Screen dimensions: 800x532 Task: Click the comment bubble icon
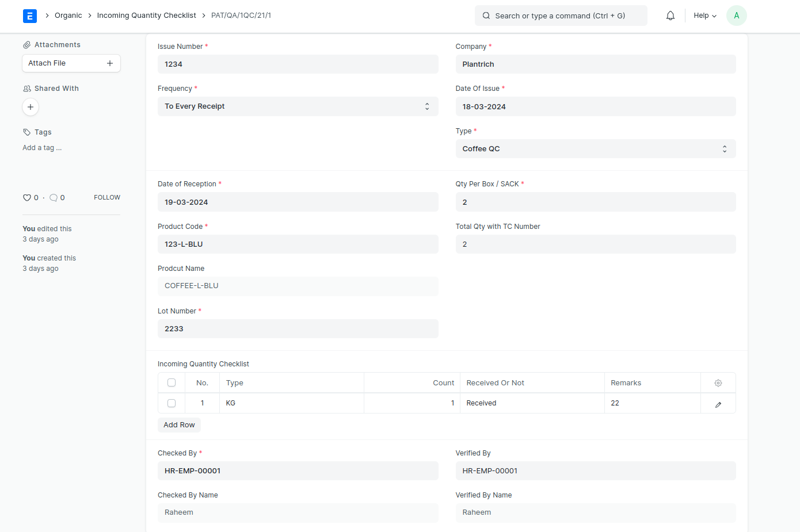pyautogui.click(x=54, y=198)
